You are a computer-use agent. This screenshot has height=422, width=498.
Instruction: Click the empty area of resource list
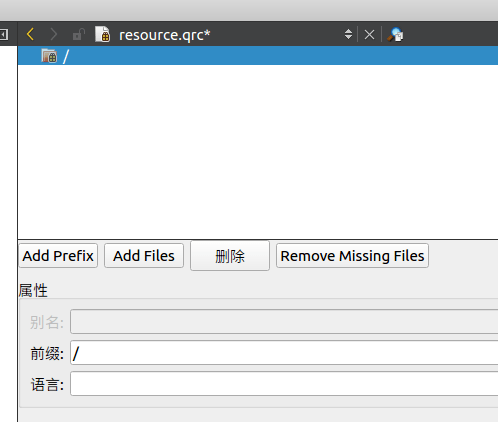click(x=258, y=152)
